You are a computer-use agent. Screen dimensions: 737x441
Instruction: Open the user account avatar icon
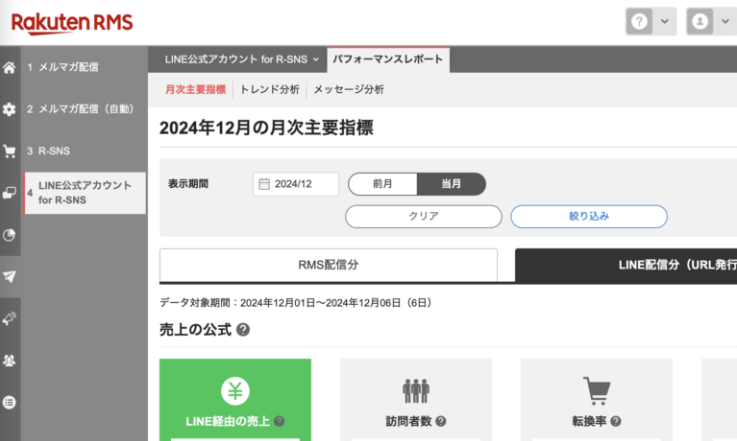pos(700,21)
